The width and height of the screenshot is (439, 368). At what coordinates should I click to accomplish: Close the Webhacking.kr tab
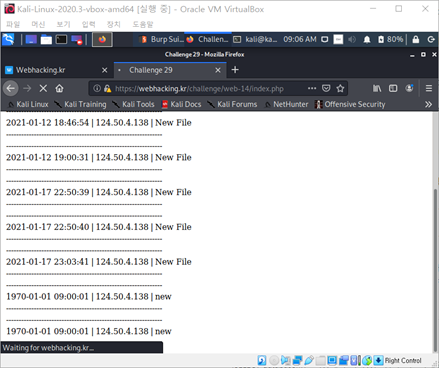coord(105,70)
